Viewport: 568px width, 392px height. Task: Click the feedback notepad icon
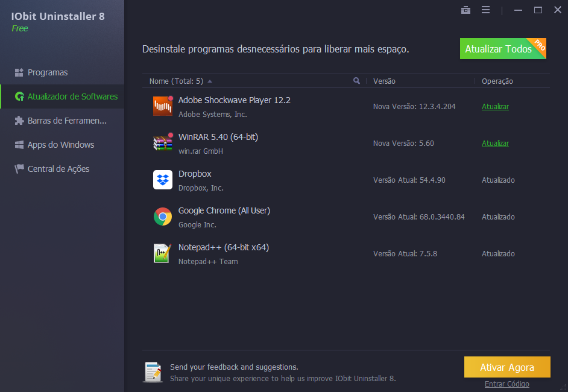pyautogui.click(x=153, y=372)
